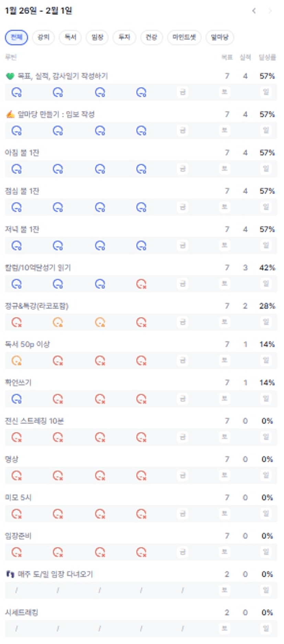
Task: Click leftmost red icon in 정규&특강 row
Action: (16, 322)
